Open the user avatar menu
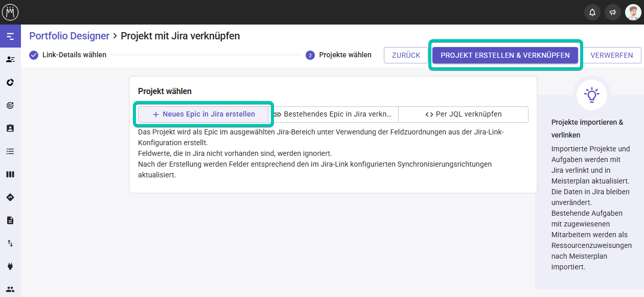 click(633, 12)
